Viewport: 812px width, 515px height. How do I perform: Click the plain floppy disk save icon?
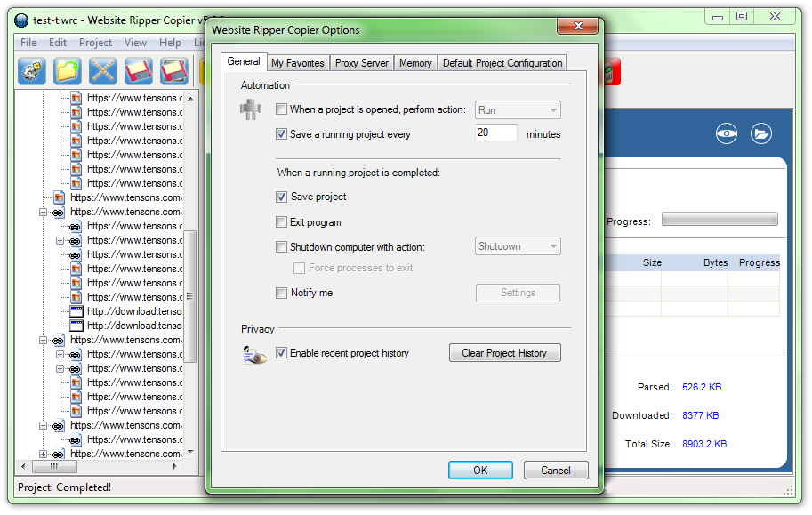point(138,71)
